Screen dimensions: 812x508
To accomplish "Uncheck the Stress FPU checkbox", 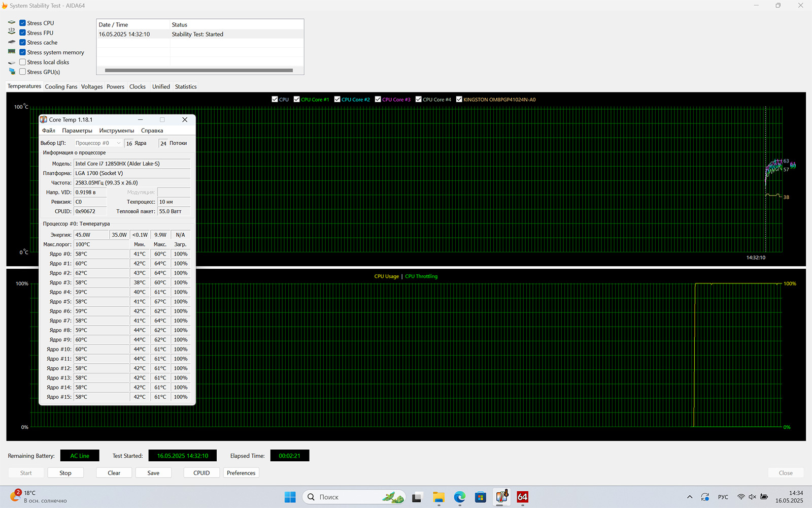I will coord(22,33).
